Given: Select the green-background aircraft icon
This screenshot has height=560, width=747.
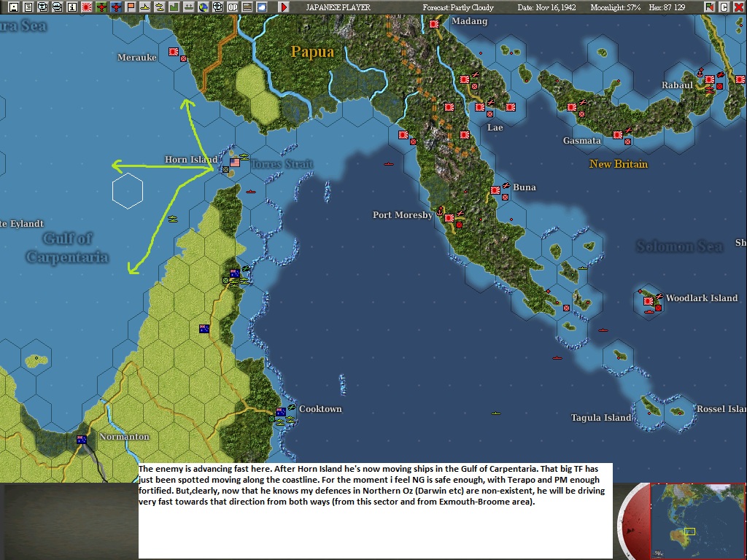Looking at the screenshot, I should pyautogui.click(x=101, y=7).
